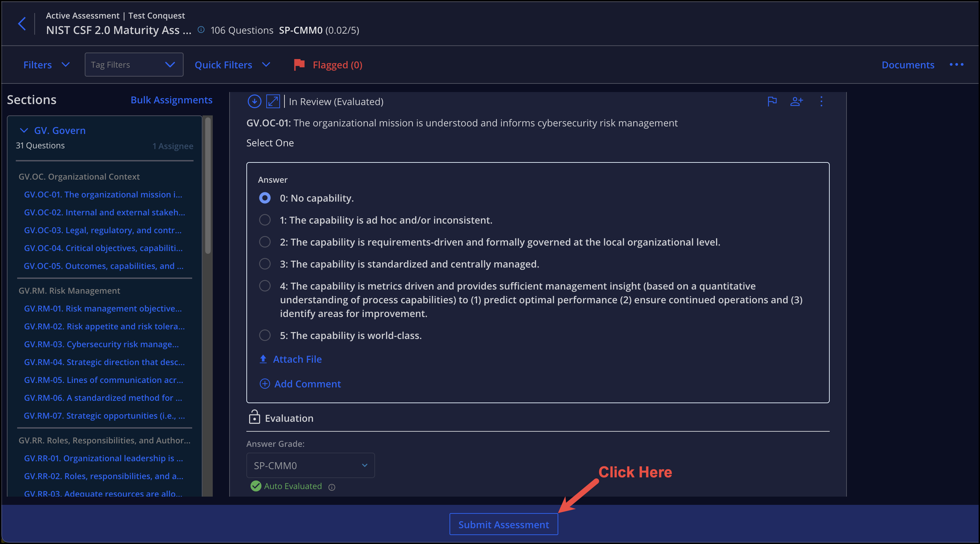Click the circled down-arrow question icon
Screen dimensions: 980x544
click(255, 102)
